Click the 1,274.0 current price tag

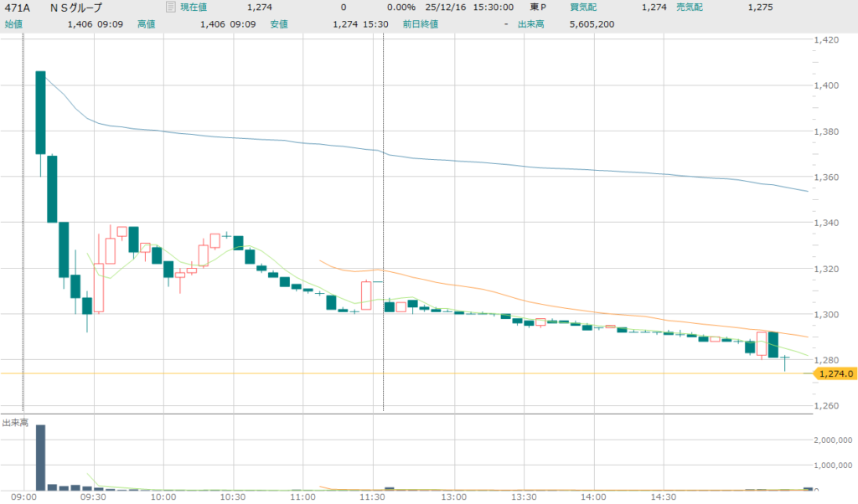coord(836,373)
